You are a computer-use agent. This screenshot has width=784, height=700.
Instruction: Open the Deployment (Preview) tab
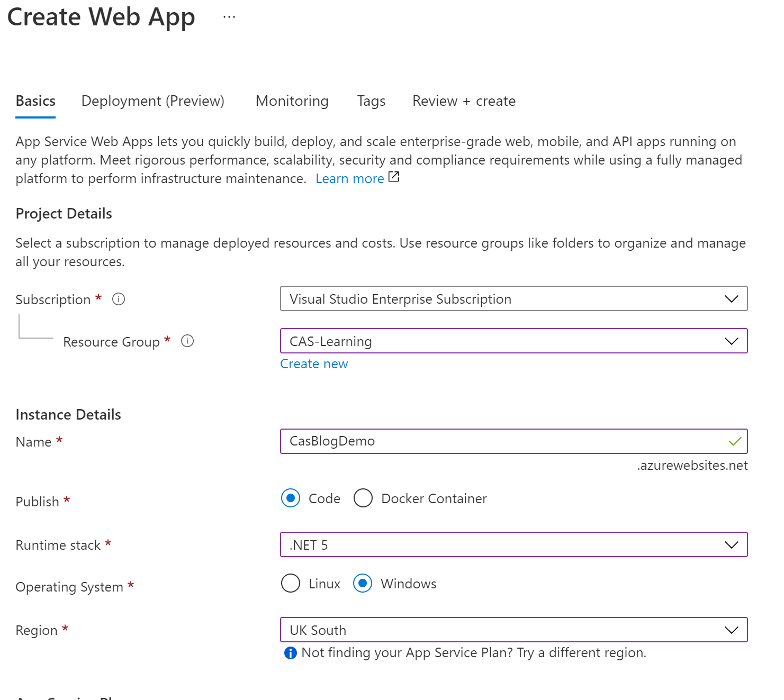point(153,101)
